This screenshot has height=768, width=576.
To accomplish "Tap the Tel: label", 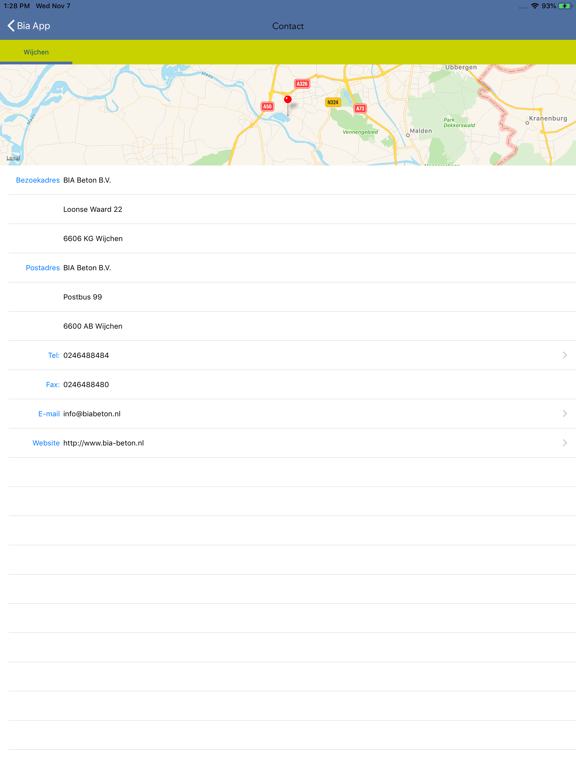I will tap(54, 355).
